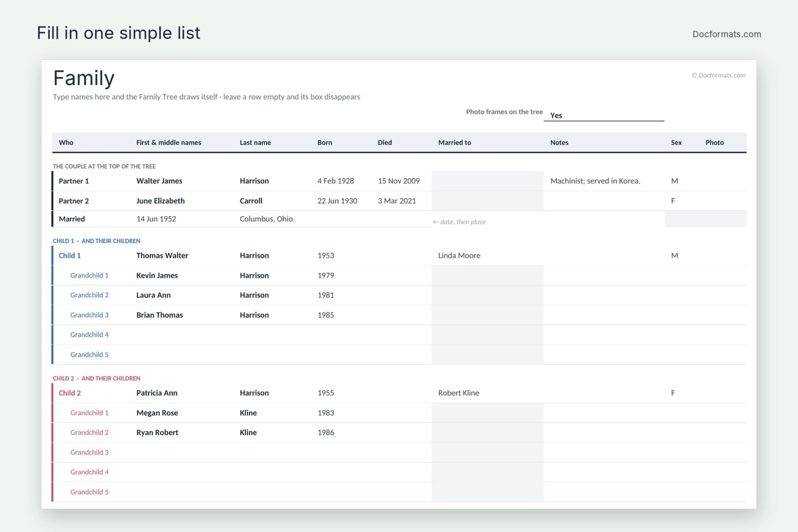798x532 pixels.
Task: Select Partner 1 first name Walter James
Action: coord(159,181)
